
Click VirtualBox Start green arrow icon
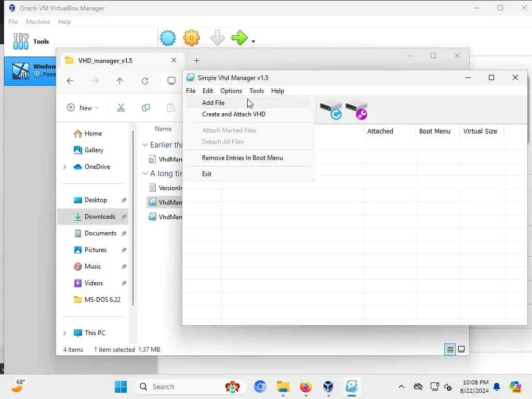(x=240, y=37)
